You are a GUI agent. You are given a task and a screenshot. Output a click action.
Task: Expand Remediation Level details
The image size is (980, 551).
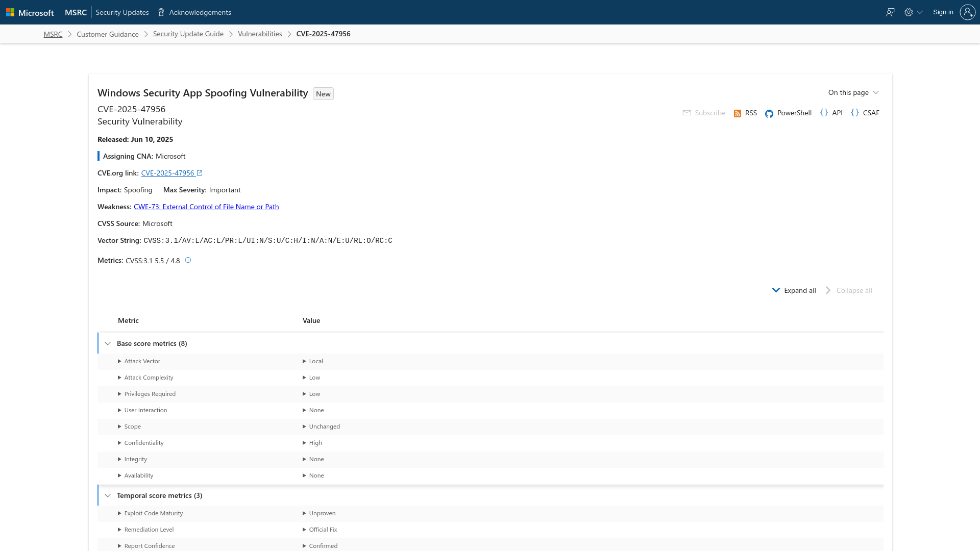(145, 530)
